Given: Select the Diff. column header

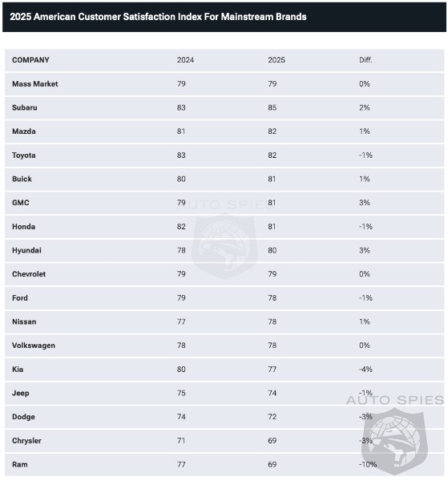Looking at the screenshot, I should (x=365, y=60).
